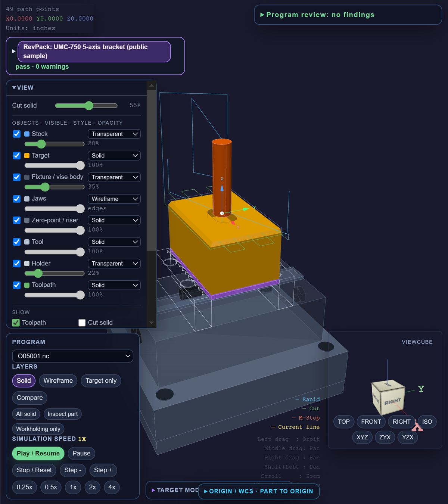Open the Toolpath style dropdown

coord(114,285)
